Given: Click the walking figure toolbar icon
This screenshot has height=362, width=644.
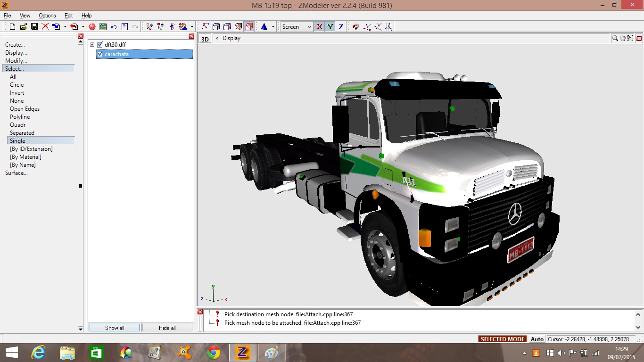Looking at the screenshot, I should (x=172, y=27).
